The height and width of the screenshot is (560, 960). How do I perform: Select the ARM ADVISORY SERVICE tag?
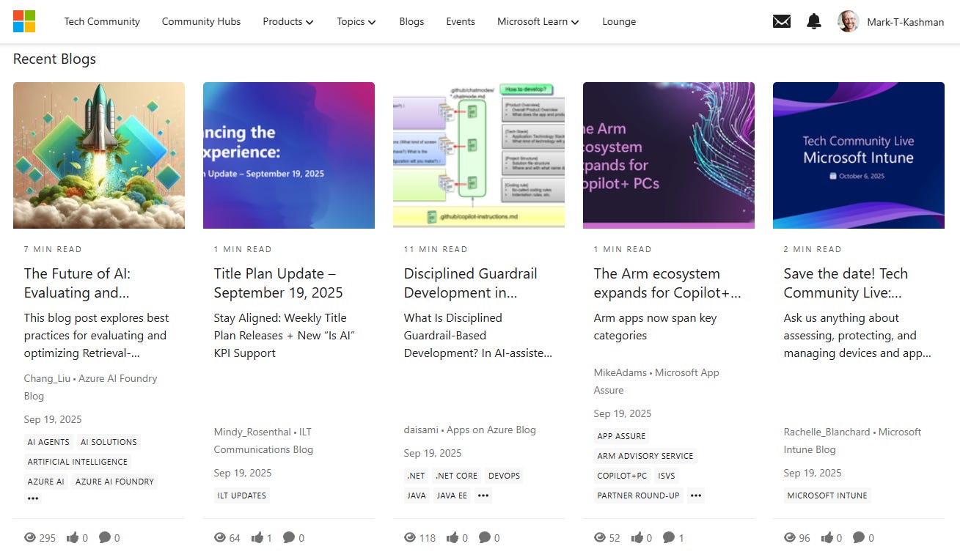(x=645, y=456)
